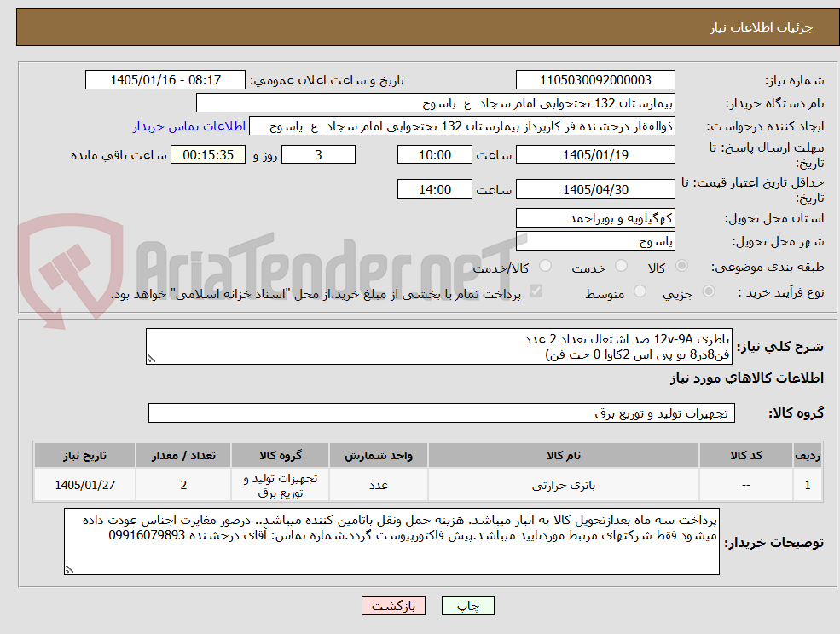Click the buyer organization name field

coord(436,103)
